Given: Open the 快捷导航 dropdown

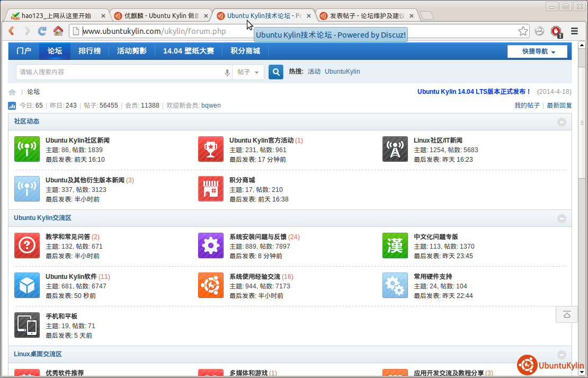Looking at the screenshot, I should click(x=537, y=51).
